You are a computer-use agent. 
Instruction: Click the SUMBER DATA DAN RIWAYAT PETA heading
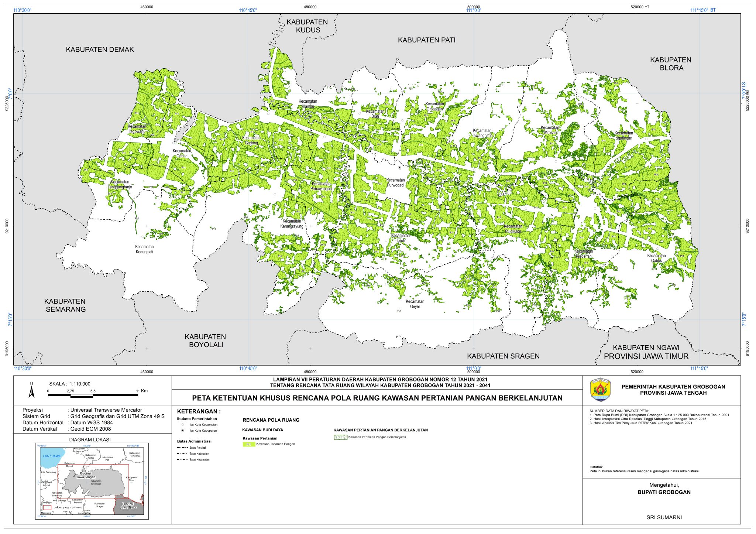click(x=619, y=411)
